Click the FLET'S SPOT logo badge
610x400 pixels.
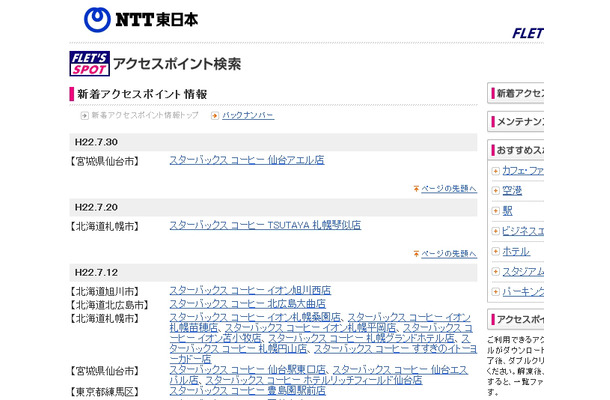[x=89, y=63]
